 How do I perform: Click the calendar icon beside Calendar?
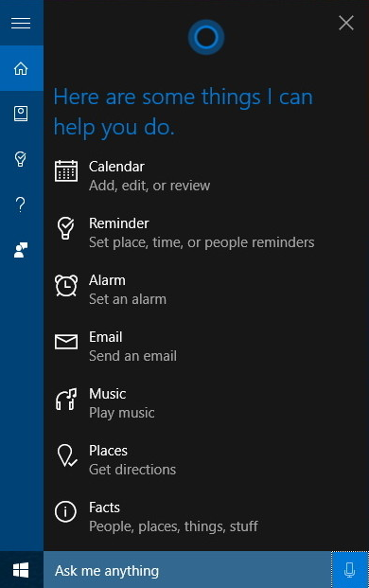(x=66, y=171)
